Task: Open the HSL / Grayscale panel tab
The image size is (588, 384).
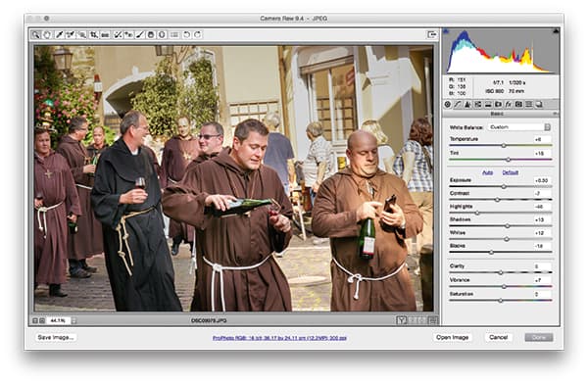Action: (478, 105)
